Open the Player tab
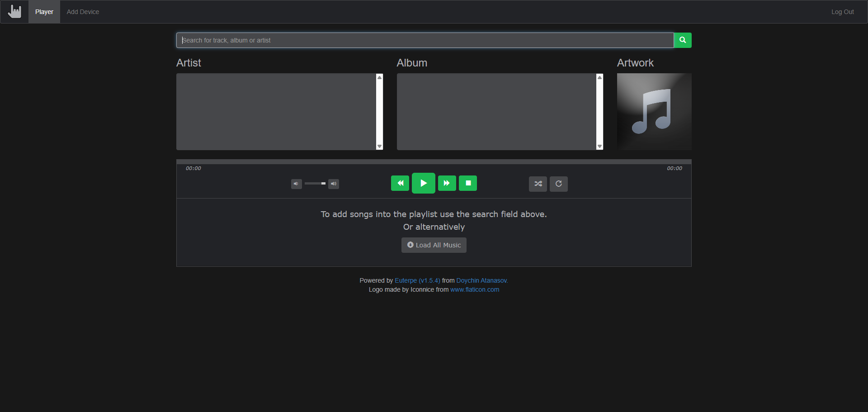 coord(44,12)
